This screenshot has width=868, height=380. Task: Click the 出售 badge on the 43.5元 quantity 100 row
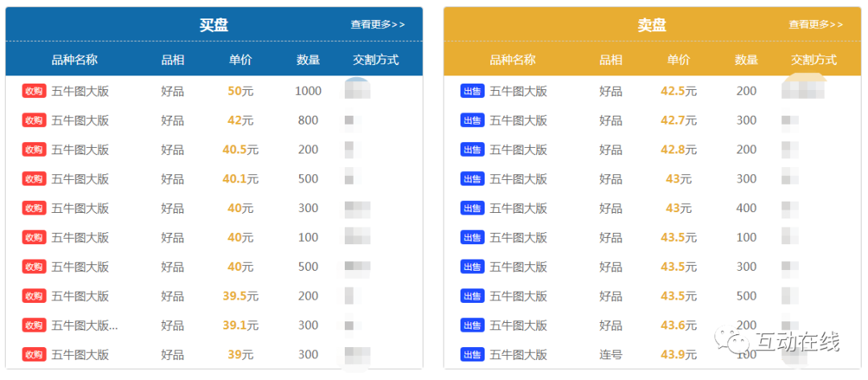[473, 237]
